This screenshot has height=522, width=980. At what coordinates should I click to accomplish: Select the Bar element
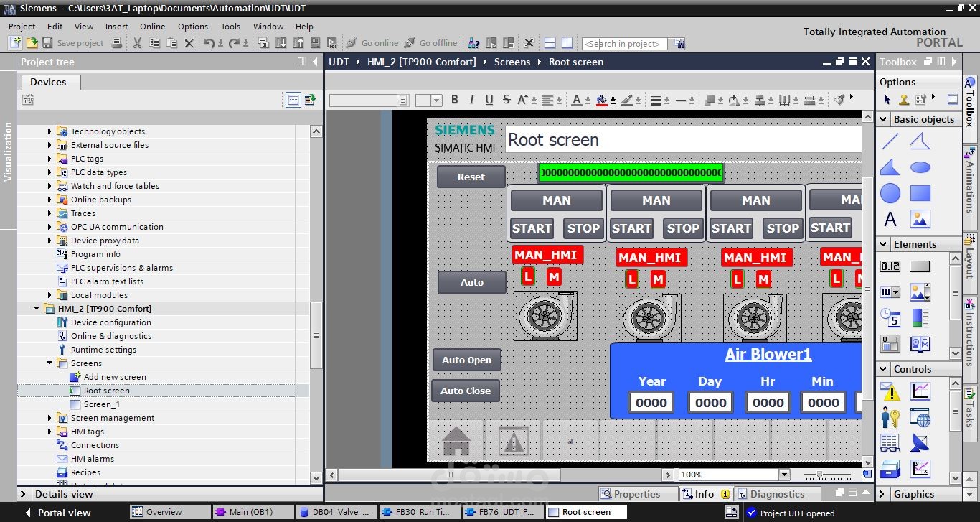pos(920,318)
